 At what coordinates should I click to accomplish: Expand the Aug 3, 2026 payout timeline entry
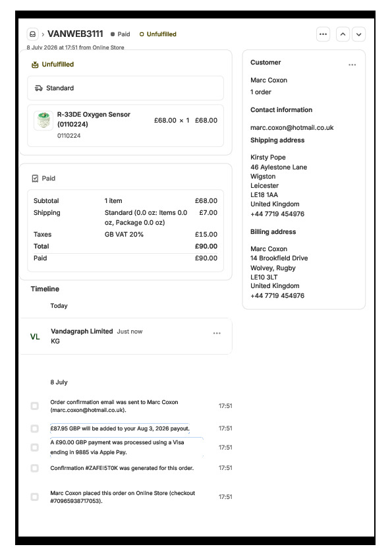pos(120,428)
